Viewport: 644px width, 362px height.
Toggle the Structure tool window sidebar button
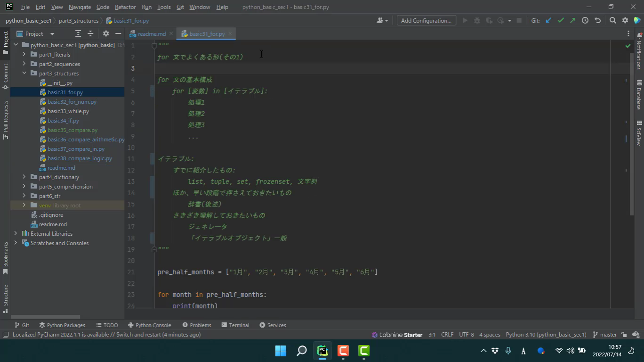[6, 298]
